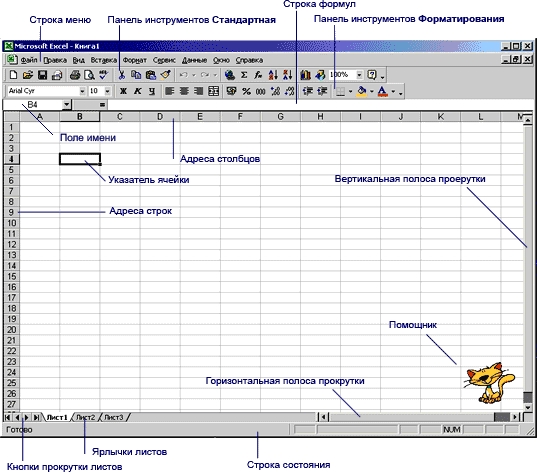Open the Правка menu
The height and width of the screenshot is (472, 537).
tap(55, 60)
